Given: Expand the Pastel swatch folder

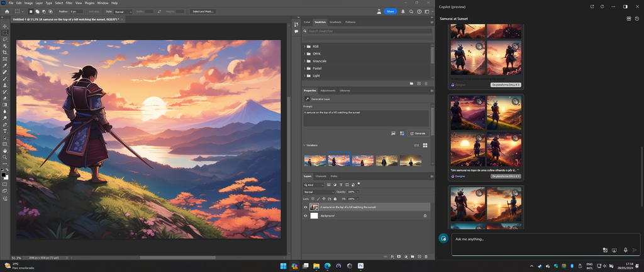Looking at the screenshot, I should (304, 68).
